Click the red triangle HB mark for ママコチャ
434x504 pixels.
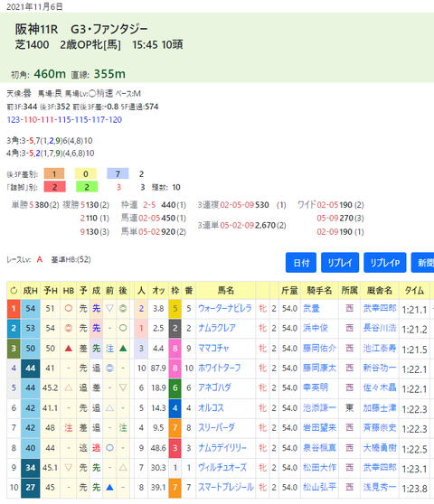click(68, 348)
